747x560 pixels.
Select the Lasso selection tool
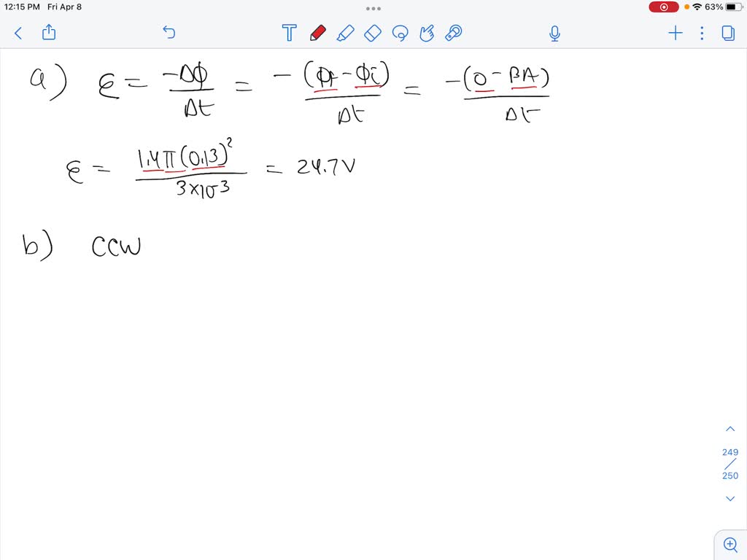(x=400, y=33)
